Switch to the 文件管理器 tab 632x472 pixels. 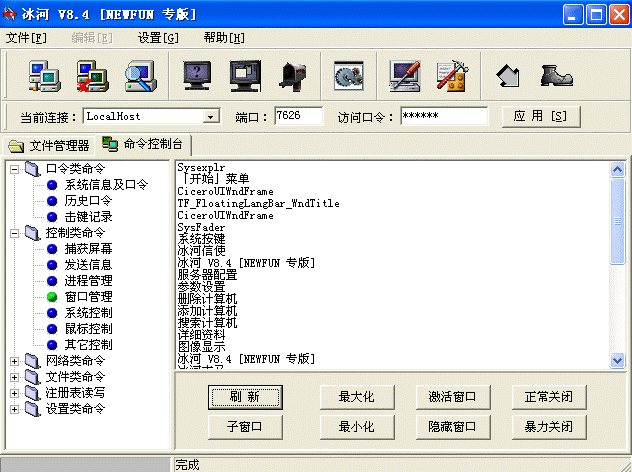point(49,146)
